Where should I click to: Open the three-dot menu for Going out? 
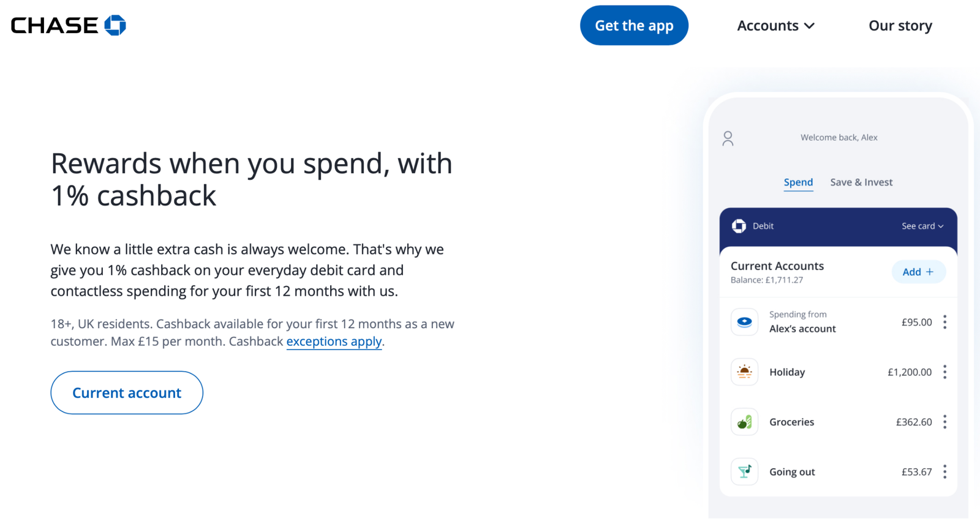pyautogui.click(x=945, y=471)
